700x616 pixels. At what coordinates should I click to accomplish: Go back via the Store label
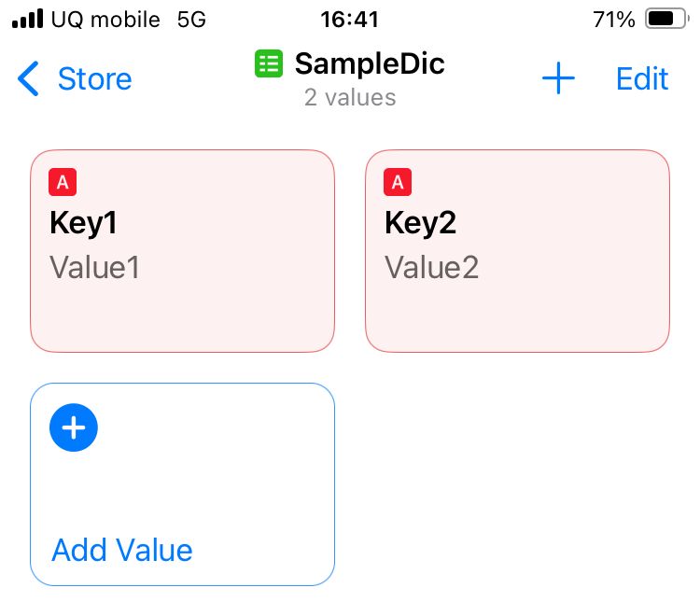94,79
